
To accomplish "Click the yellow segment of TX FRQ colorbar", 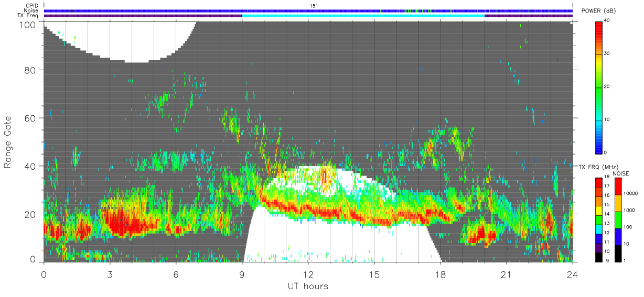I will point(599,210).
